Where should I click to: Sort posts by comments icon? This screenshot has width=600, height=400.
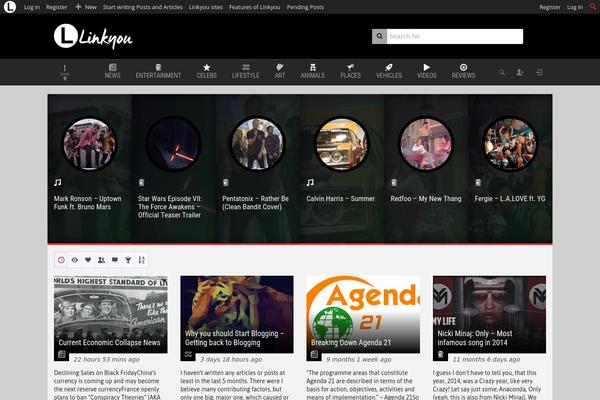(x=115, y=260)
